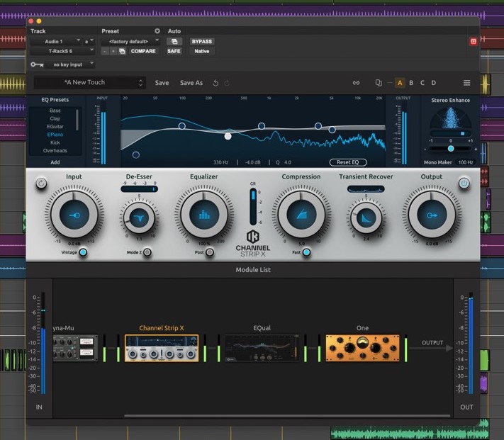
Task: Click the copy A/B settings icon
Action: coord(379,83)
